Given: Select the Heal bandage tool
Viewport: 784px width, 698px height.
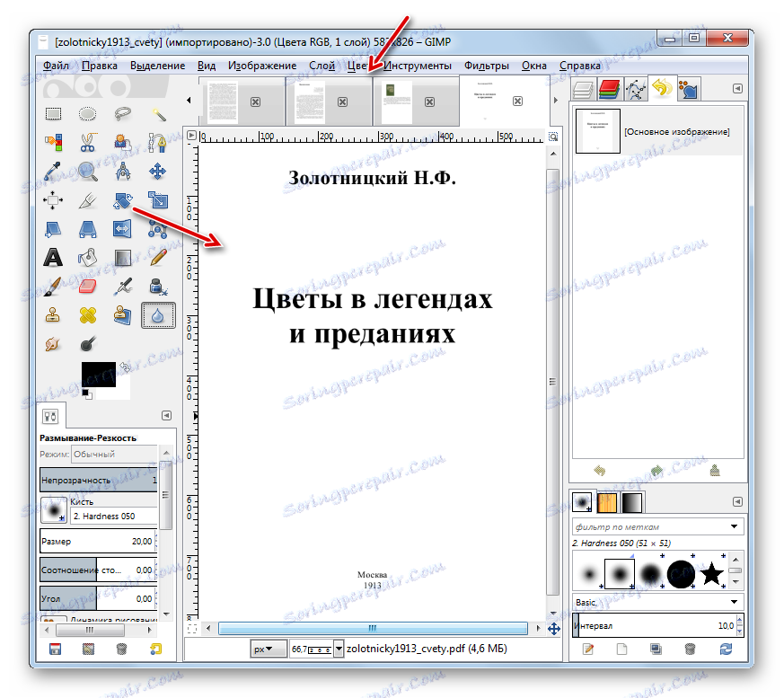Looking at the screenshot, I should [87, 315].
